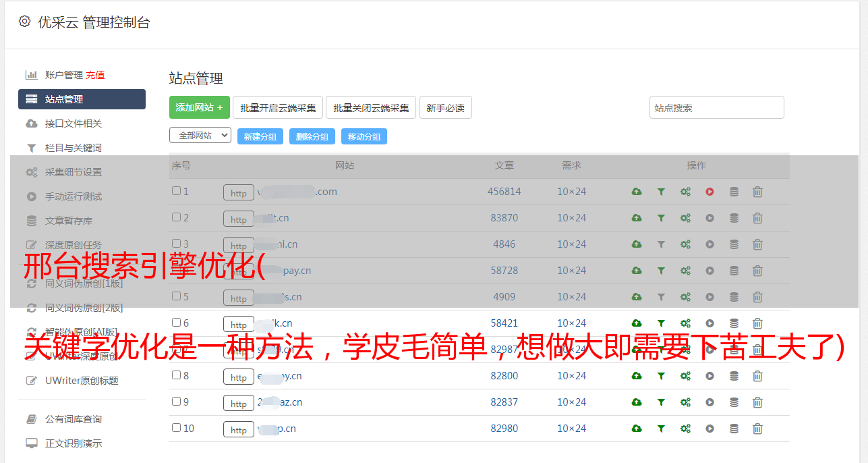The height and width of the screenshot is (463, 868).
Task: Go to 接口文件相关 sidebar item
Action: pos(74,124)
